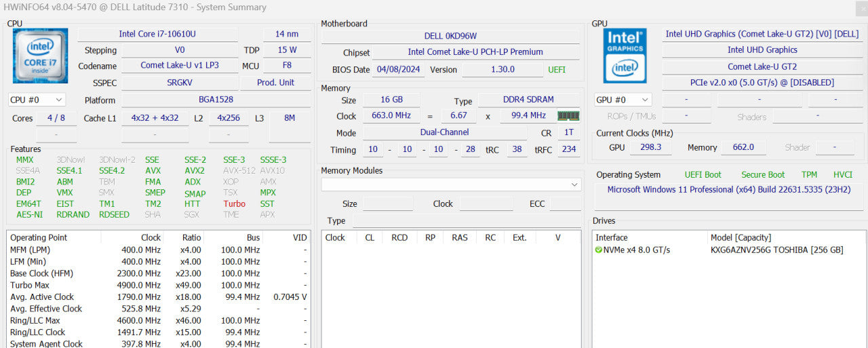Click the RDSEED feature label

(x=114, y=214)
